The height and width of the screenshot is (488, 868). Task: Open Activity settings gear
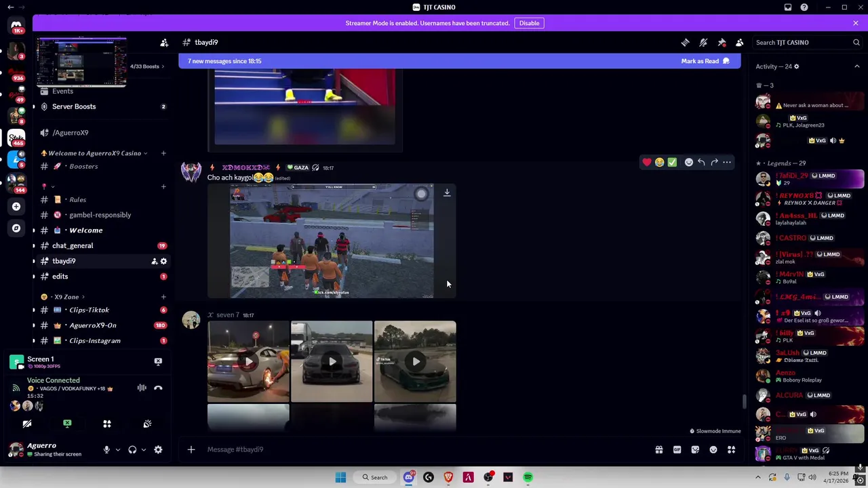point(796,66)
